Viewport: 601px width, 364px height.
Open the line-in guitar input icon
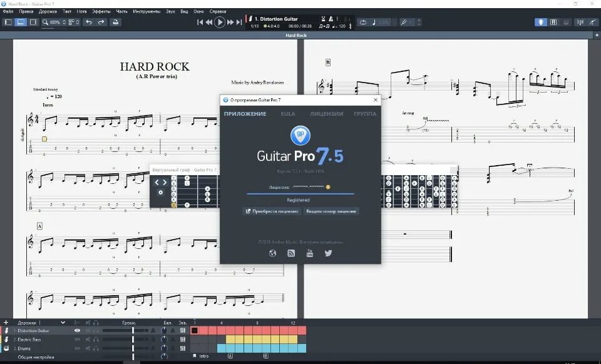pyautogui.click(x=593, y=22)
